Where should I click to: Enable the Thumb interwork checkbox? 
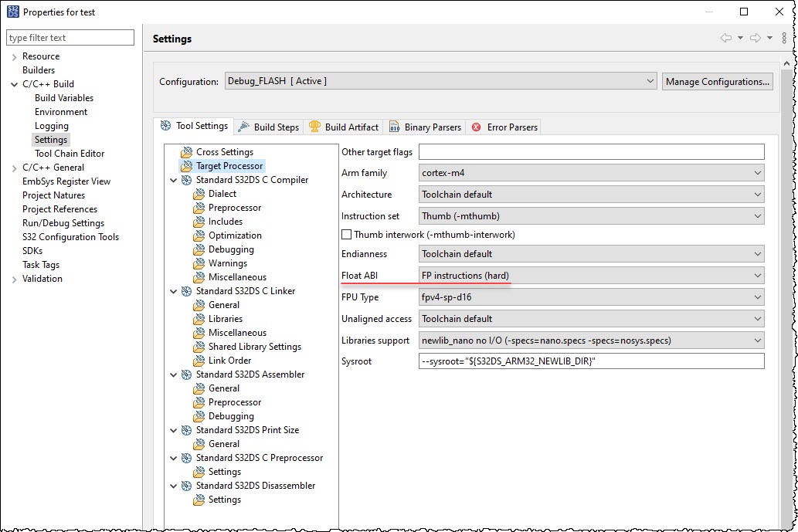click(347, 234)
